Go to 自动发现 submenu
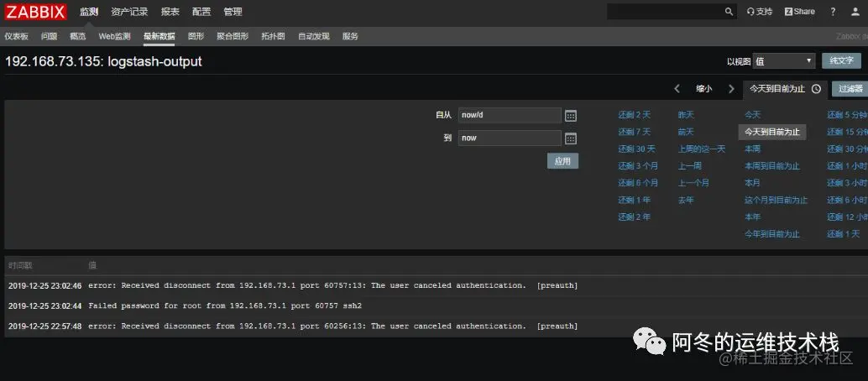The image size is (868, 381). click(x=314, y=37)
